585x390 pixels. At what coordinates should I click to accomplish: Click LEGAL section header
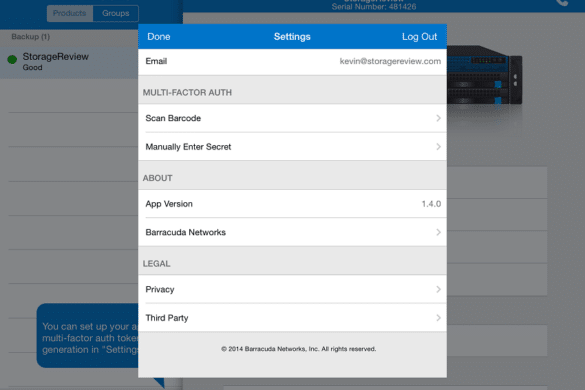pyautogui.click(x=156, y=263)
